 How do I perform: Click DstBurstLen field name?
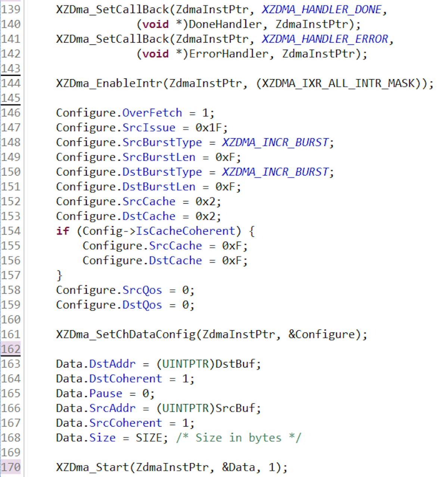coord(159,186)
